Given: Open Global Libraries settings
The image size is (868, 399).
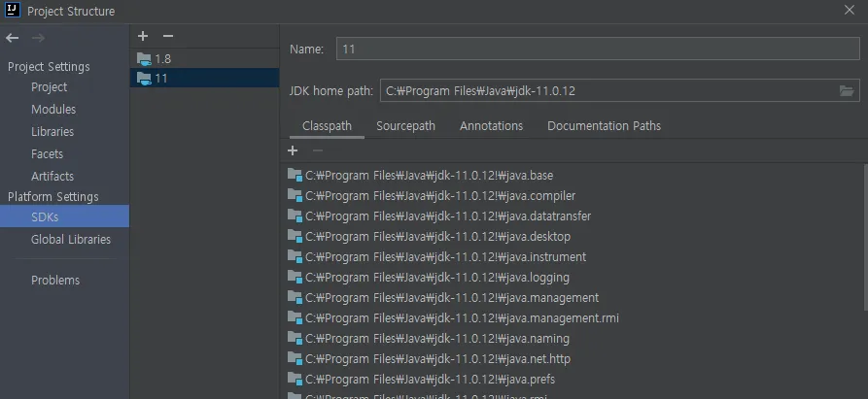Looking at the screenshot, I should click(x=71, y=239).
